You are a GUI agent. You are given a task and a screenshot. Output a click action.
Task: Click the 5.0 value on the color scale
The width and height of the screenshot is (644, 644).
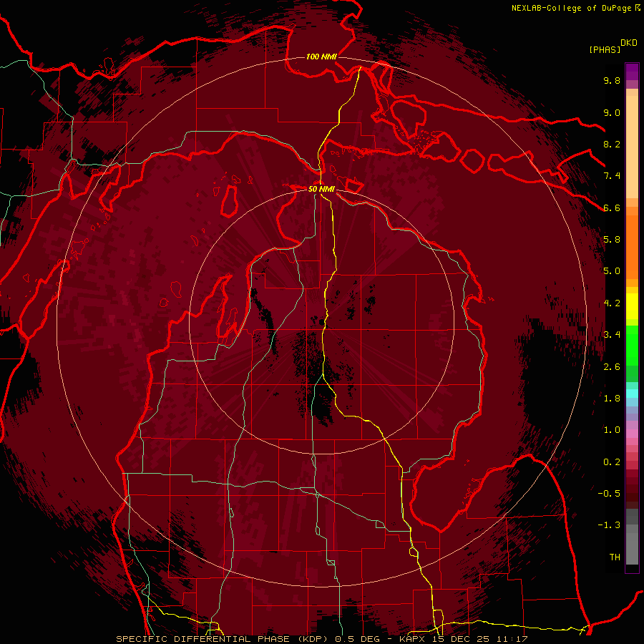(612, 271)
